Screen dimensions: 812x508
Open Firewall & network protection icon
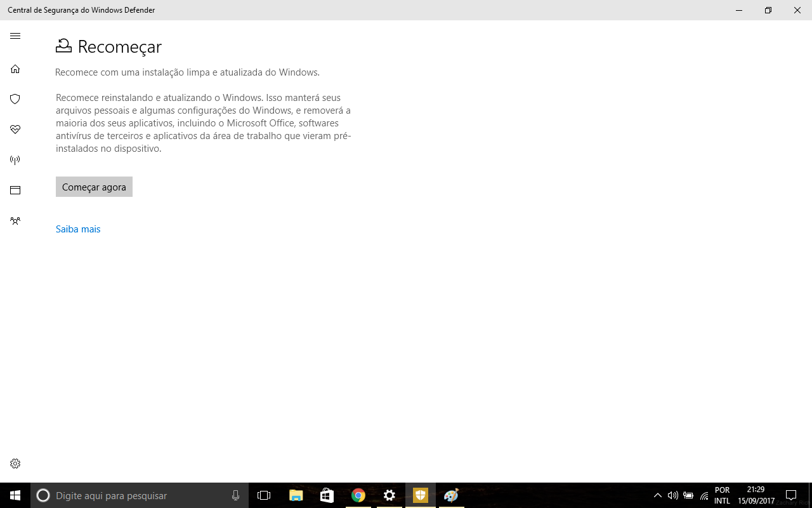click(x=15, y=160)
